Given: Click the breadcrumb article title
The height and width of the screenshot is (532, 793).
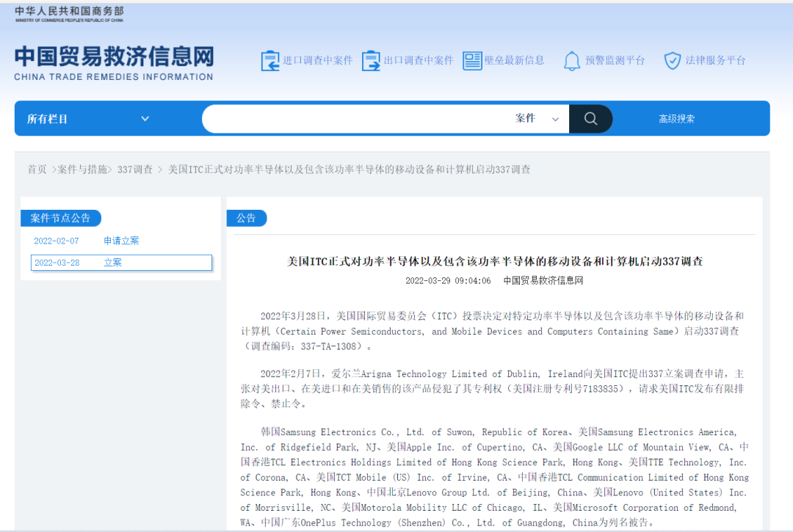Looking at the screenshot, I should 349,170.
